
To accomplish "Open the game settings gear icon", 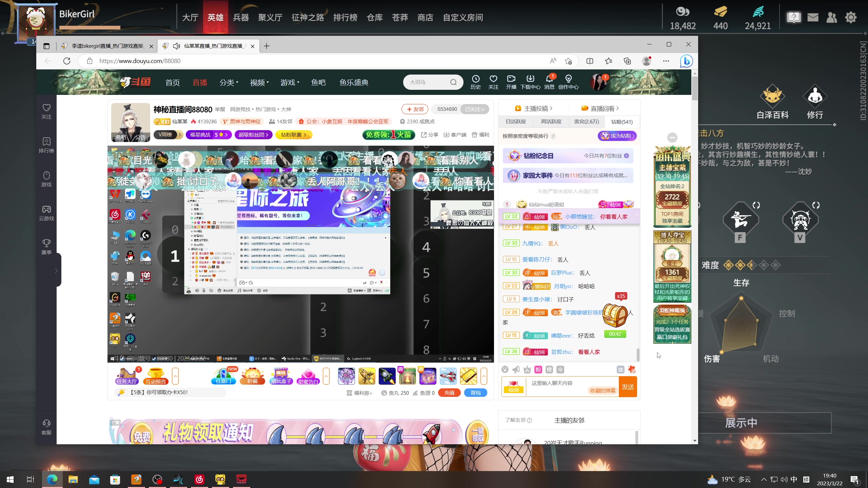I will pos(851,17).
